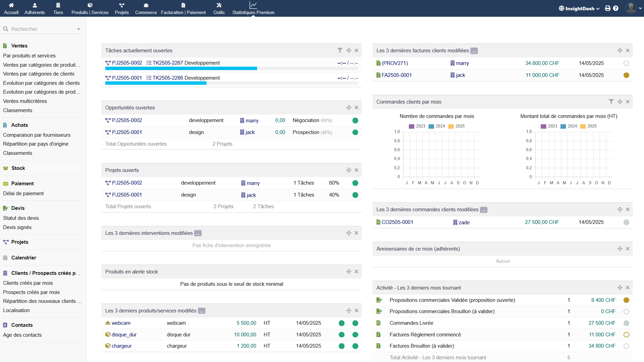The width and height of the screenshot is (644, 362).
Task: Open the Outils tools icon
Action: point(219,5)
